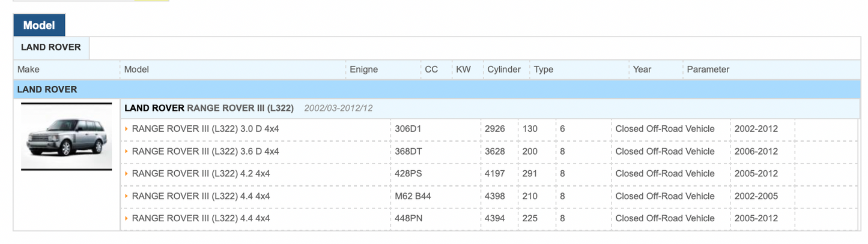Click orange arrow beside 3.6 D 4x4
The height and width of the screenshot is (244, 868).
[x=127, y=152]
